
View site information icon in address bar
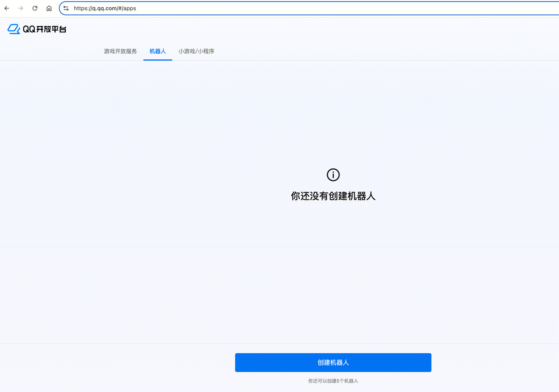(x=66, y=8)
